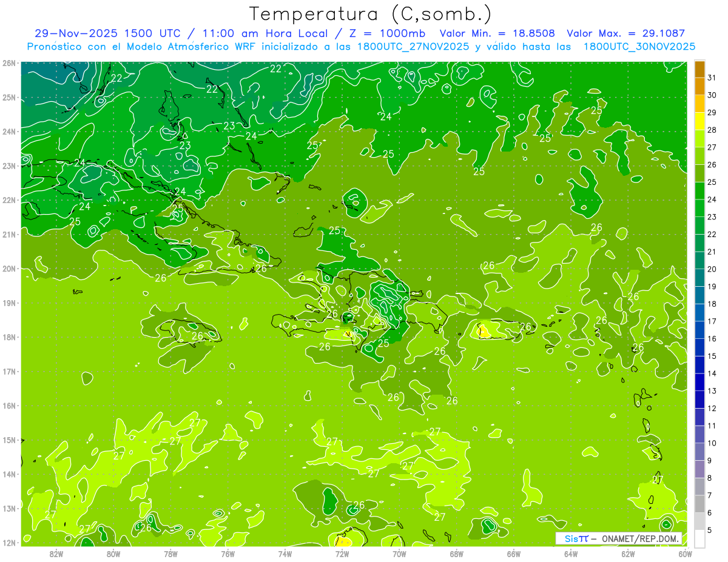Image resolution: width=728 pixels, height=562 pixels.
Task: Click the longitude axis label "72W"
Action: tap(342, 554)
